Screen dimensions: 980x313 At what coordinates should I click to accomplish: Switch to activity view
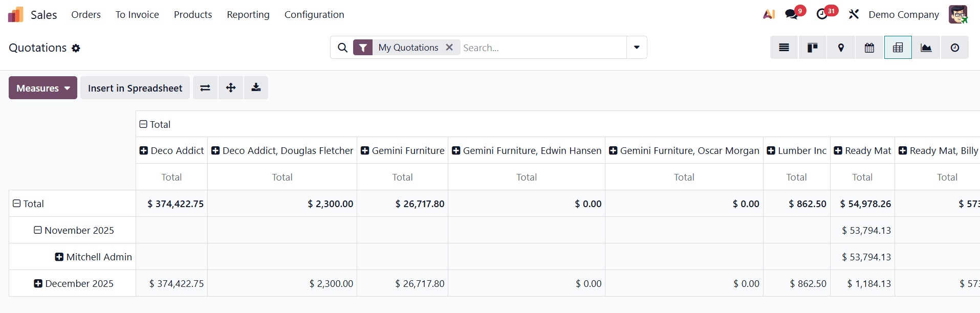(x=955, y=48)
